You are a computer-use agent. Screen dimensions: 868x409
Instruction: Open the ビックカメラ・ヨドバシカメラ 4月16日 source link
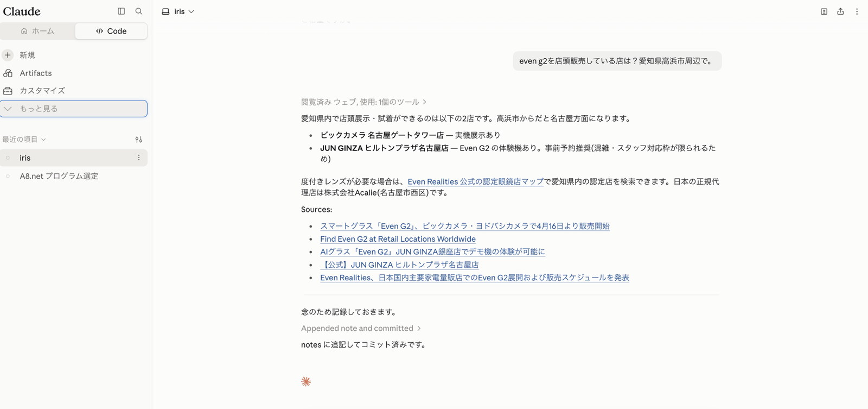(465, 226)
